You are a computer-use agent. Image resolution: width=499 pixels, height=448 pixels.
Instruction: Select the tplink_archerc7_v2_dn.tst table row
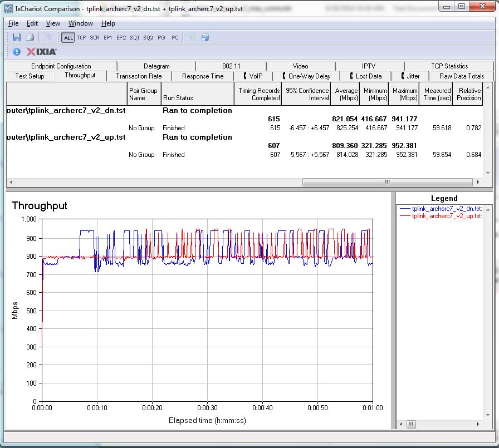[244, 111]
